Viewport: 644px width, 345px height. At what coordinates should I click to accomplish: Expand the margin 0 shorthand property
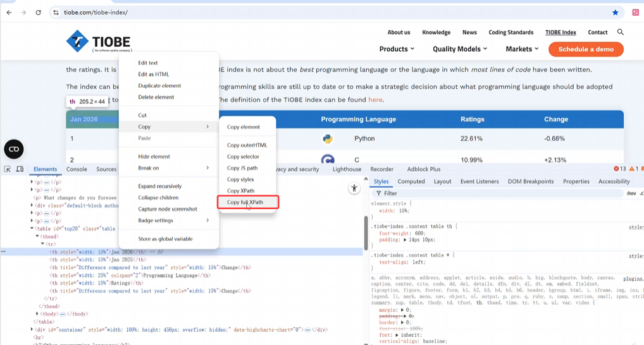(x=402, y=310)
